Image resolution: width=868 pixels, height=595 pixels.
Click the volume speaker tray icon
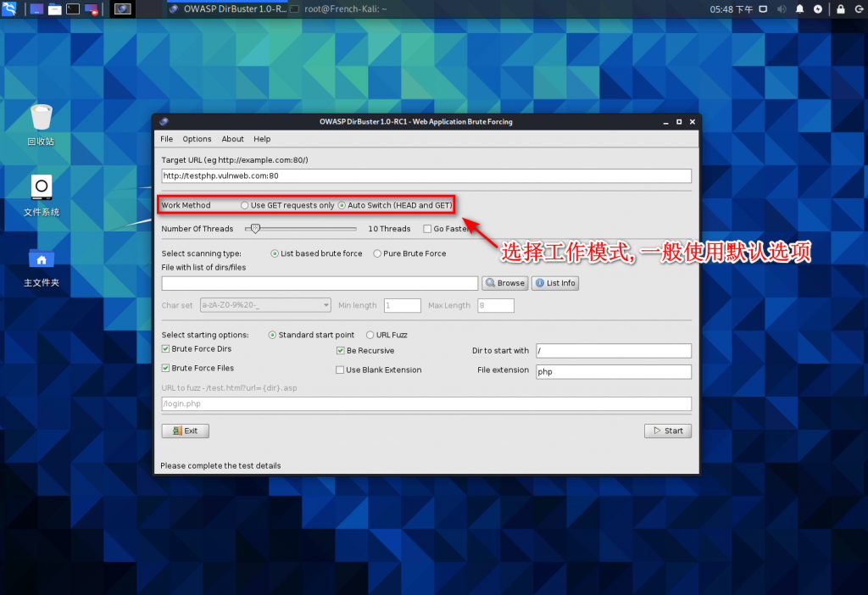[781, 8]
